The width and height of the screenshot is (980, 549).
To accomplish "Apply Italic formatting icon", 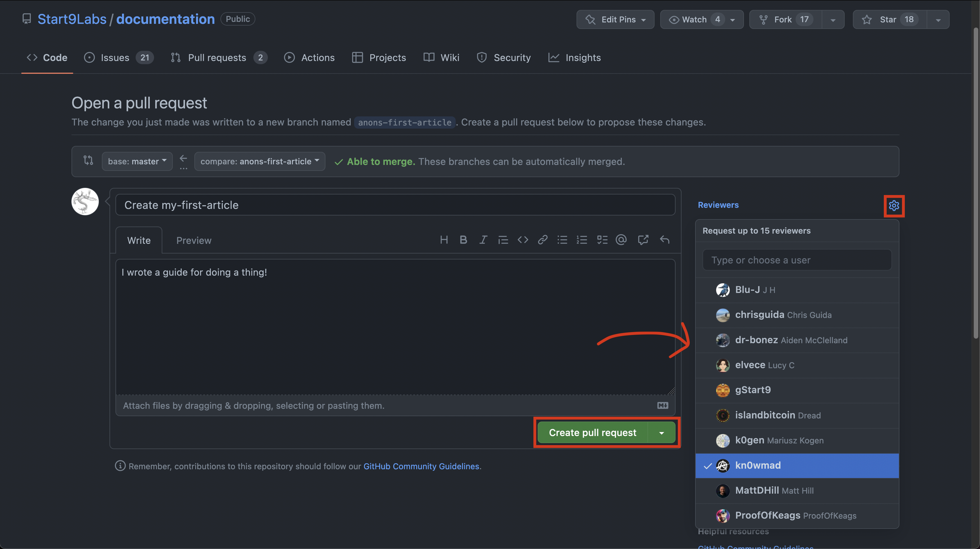I will click(483, 240).
